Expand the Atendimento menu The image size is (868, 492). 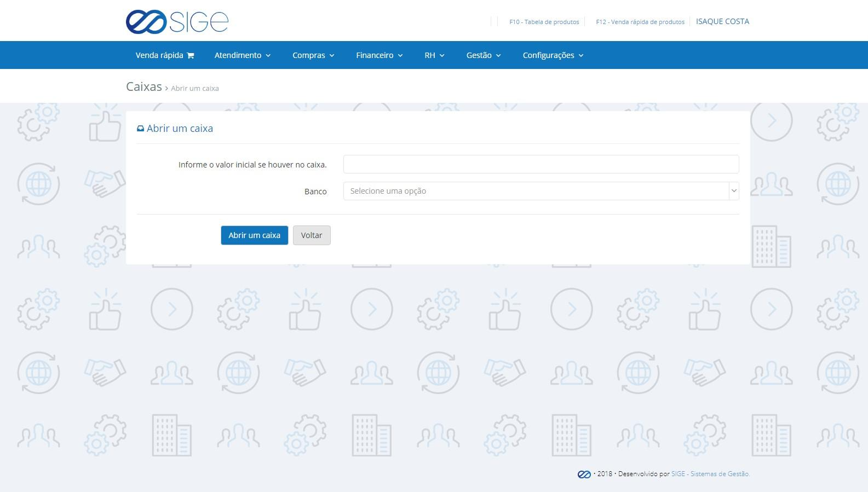(x=243, y=55)
